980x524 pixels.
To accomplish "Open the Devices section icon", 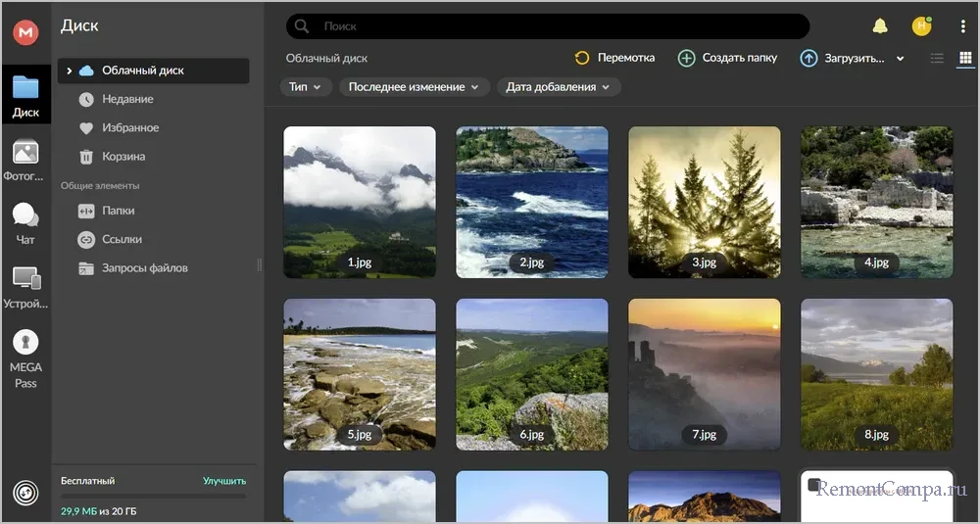I will click(25, 287).
